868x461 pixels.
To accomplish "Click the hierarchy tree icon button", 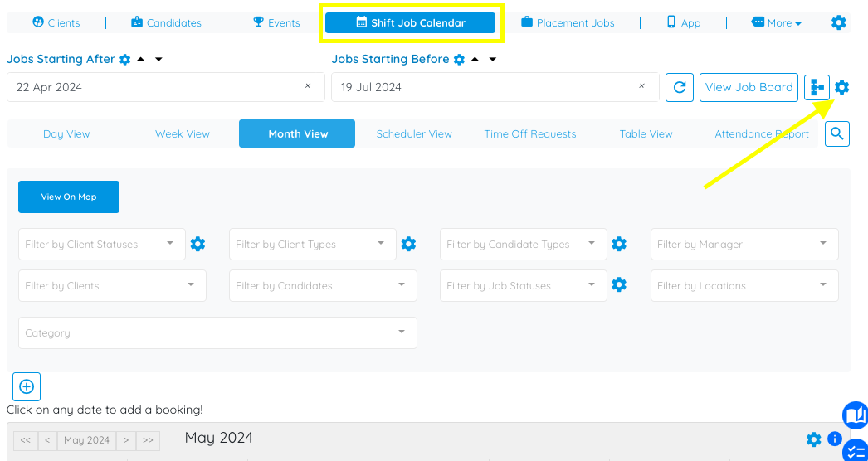I will tap(817, 87).
